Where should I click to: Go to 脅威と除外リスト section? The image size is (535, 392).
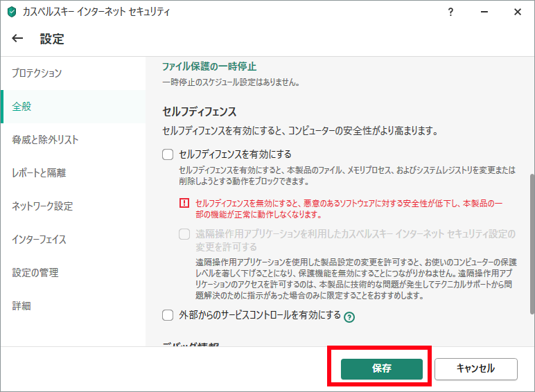[45, 140]
